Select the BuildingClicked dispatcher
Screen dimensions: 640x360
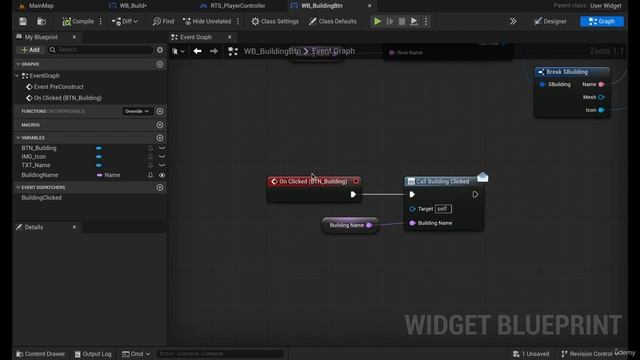(41, 198)
